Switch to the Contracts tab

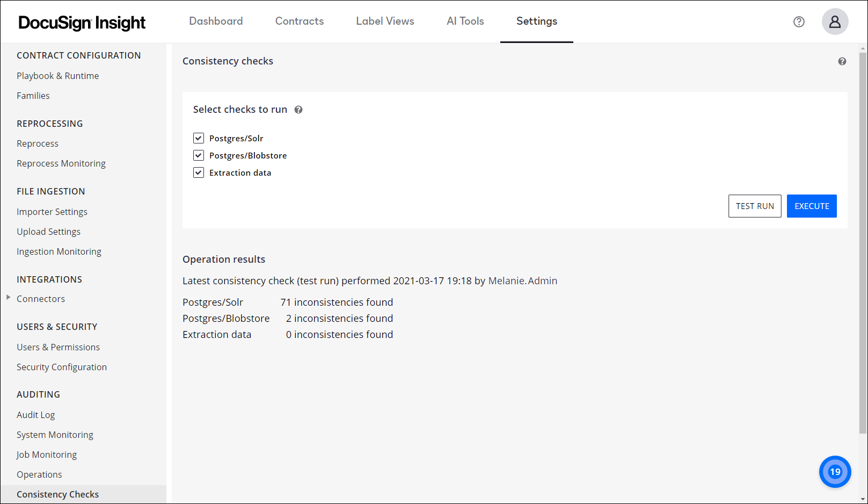(x=299, y=21)
